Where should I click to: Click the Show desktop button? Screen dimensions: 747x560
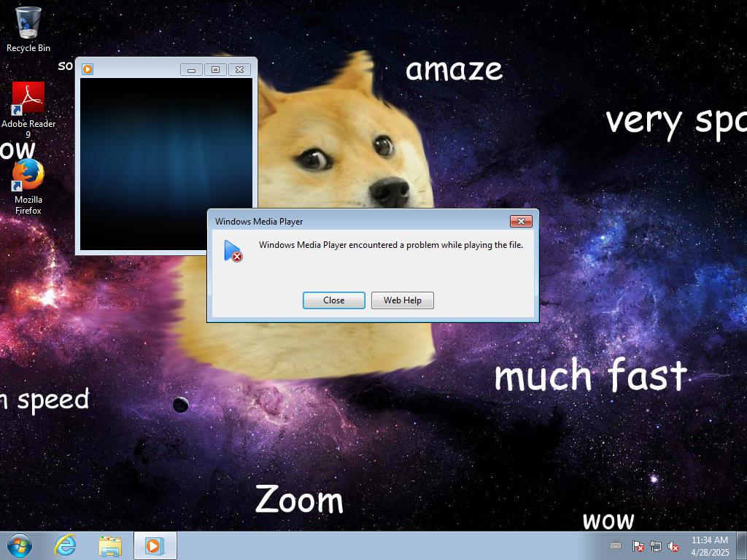click(742, 545)
